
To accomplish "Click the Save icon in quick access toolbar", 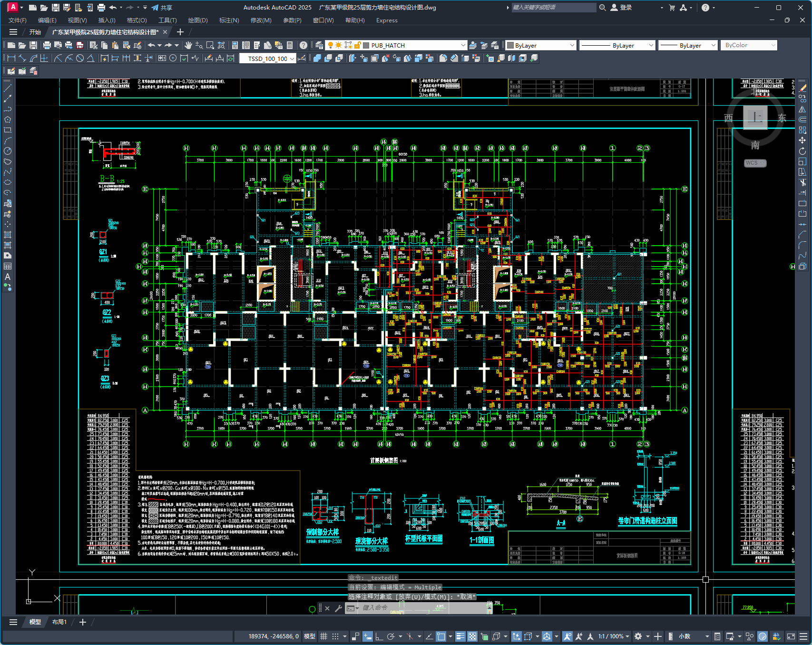I will click(55, 8).
